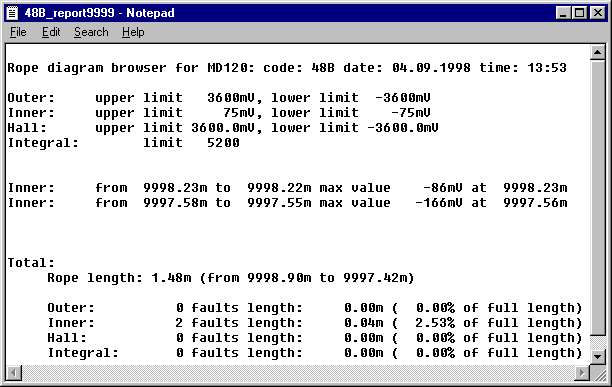Click the Inner fault line with -86mV

[288, 188]
